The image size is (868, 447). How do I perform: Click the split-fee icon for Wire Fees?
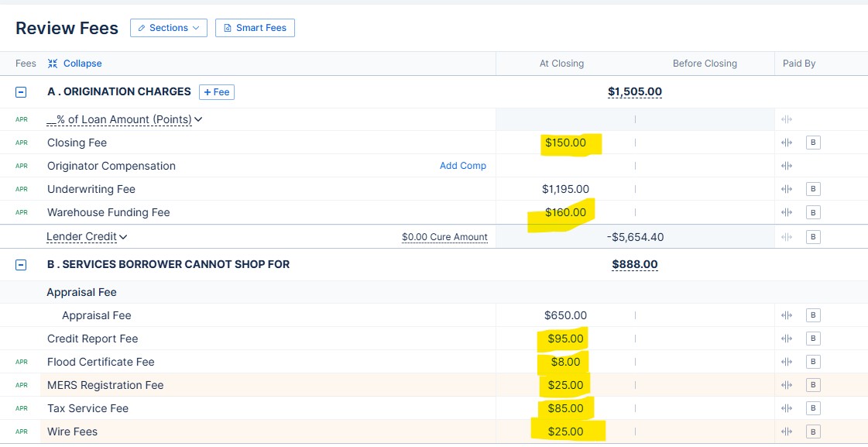click(x=787, y=432)
